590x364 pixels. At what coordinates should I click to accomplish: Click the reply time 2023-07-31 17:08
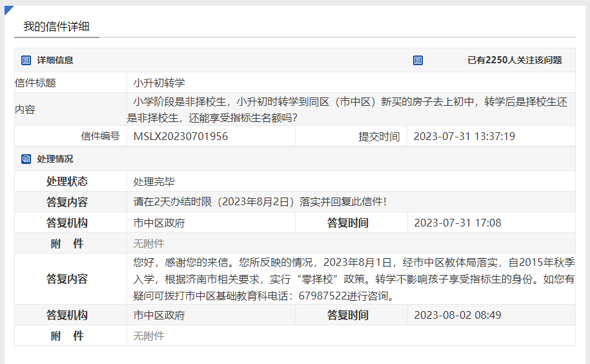[x=457, y=223]
